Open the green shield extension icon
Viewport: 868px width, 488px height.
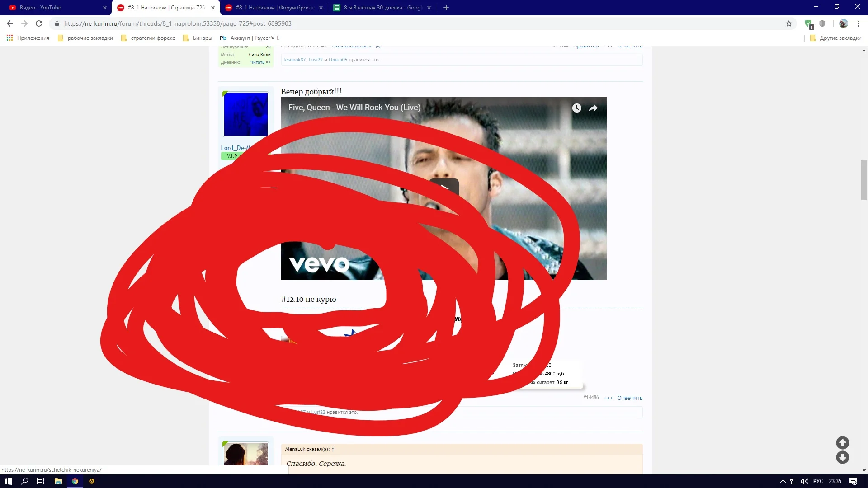(808, 23)
